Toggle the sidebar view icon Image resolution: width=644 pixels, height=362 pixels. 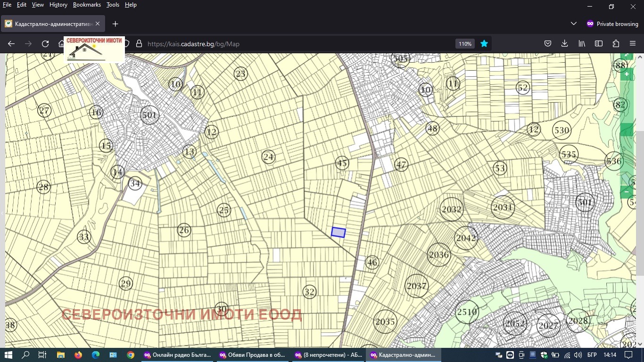click(x=599, y=44)
